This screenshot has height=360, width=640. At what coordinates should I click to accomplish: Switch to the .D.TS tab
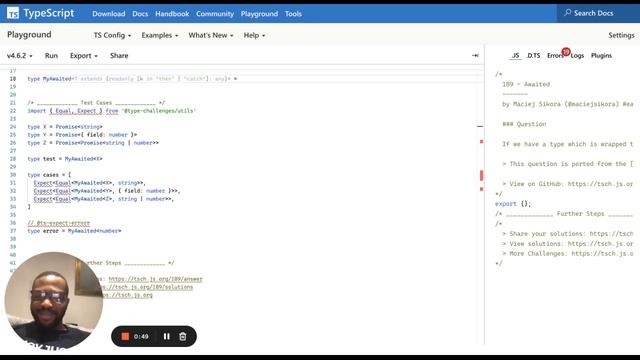(x=533, y=56)
